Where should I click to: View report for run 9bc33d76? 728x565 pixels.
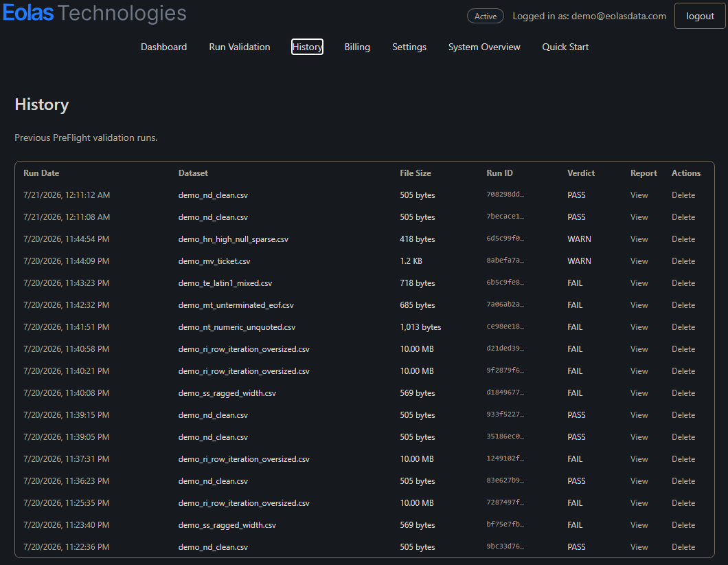coord(639,547)
